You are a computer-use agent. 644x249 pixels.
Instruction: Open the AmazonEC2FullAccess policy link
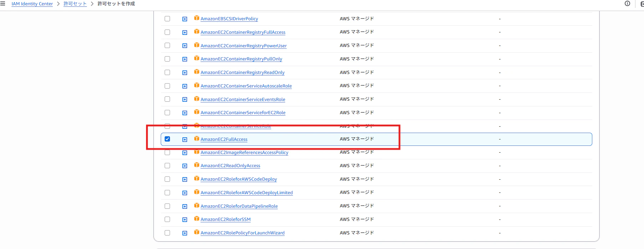click(x=224, y=139)
